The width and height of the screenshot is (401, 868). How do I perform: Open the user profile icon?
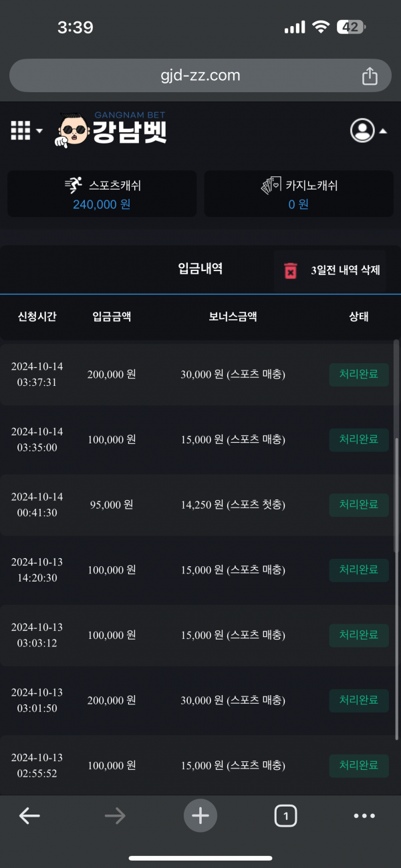(x=362, y=130)
